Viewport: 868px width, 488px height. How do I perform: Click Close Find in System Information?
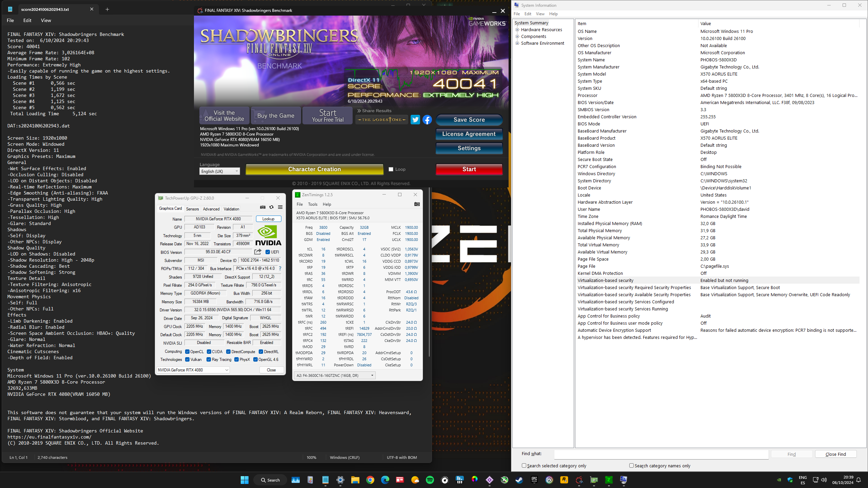(835, 454)
